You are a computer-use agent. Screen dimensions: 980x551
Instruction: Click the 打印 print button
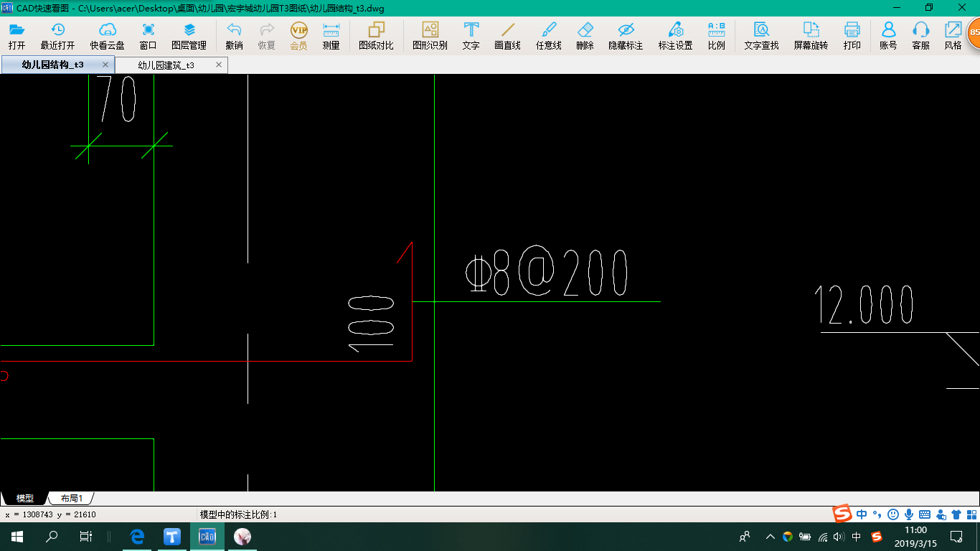[852, 36]
